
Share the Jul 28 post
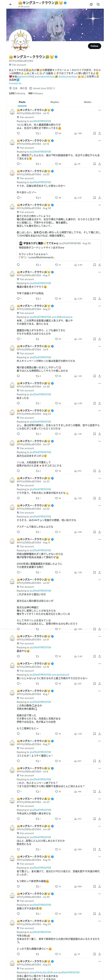pos(99,403)
